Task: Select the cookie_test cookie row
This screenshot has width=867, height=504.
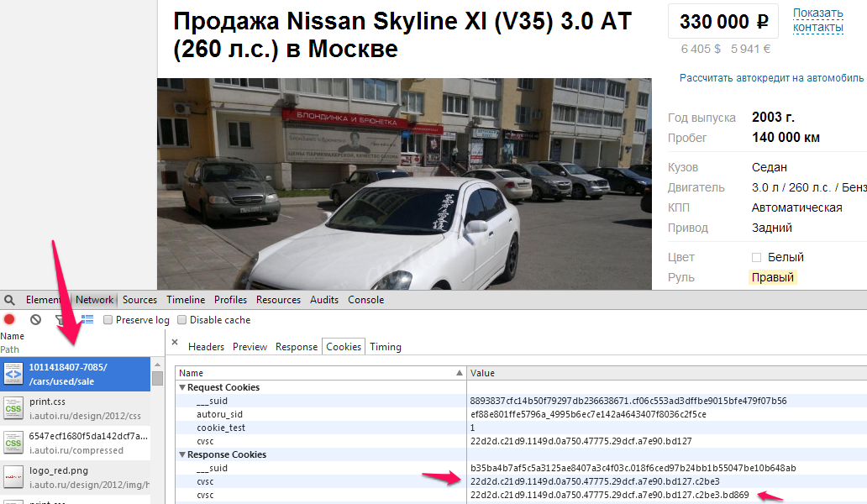Action: (x=521, y=428)
